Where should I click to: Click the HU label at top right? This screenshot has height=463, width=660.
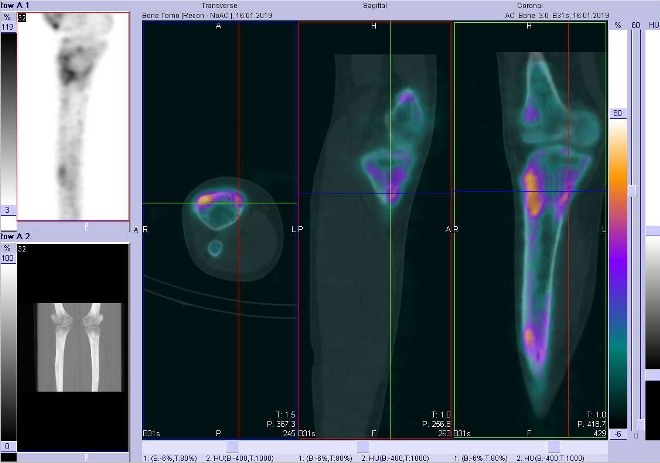[x=653, y=25]
